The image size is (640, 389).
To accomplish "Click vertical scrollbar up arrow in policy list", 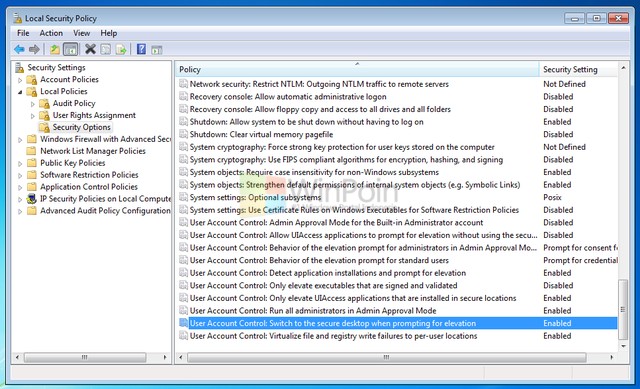I will (x=623, y=68).
